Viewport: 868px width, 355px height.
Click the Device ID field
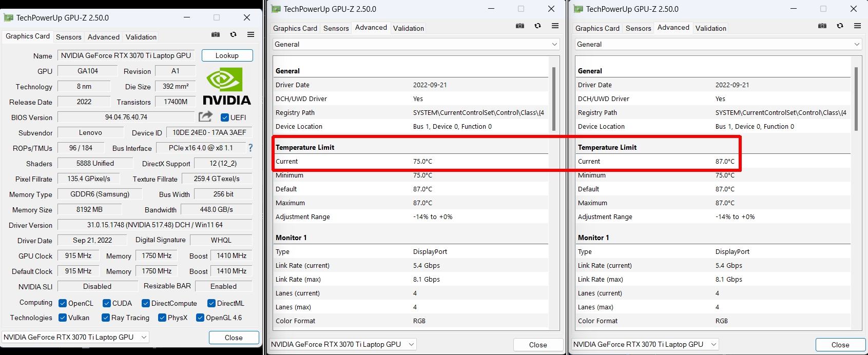click(209, 132)
